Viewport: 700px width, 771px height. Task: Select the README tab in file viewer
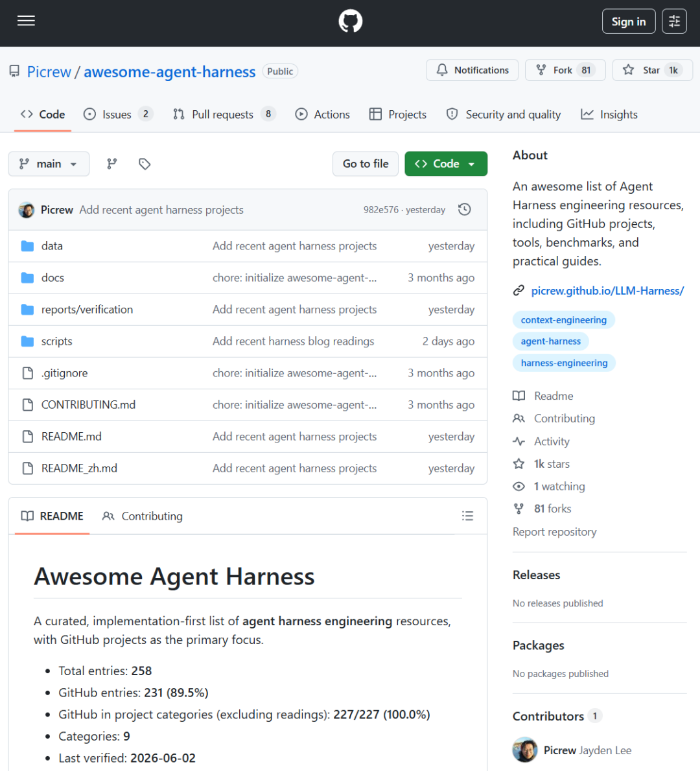(52, 516)
